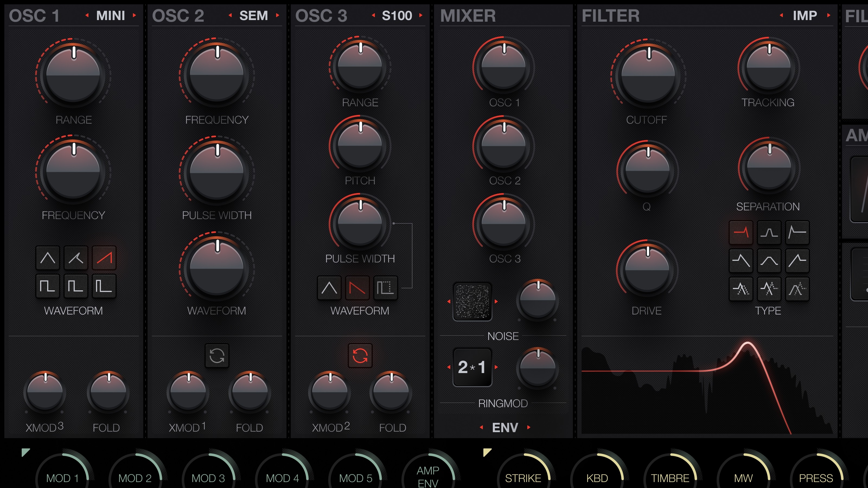Advance ringmod 2*1 selector with right arrow
The height and width of the screenshot is (488, 868).
pyautogui.click(x=496, y=367)
